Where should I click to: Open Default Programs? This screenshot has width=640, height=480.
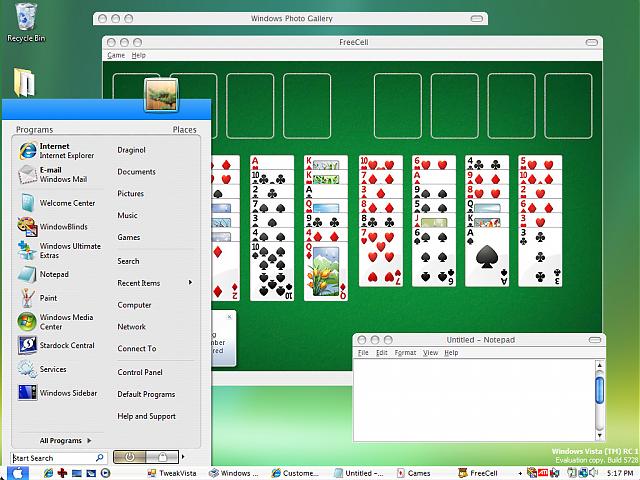[x=146, y=394]
